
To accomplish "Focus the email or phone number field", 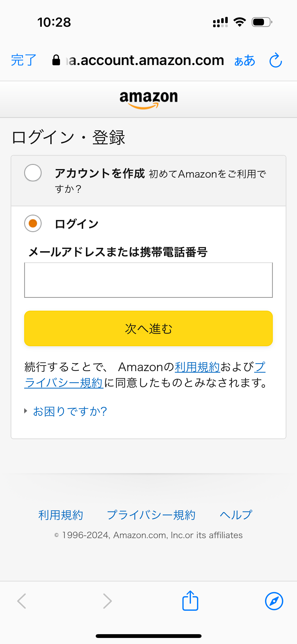I will pos(148,280).
